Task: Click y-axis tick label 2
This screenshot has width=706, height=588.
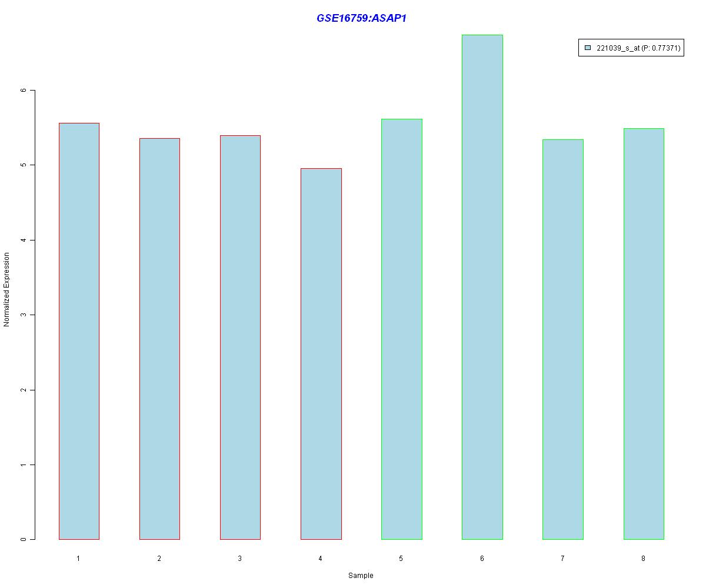Action: 24,390
